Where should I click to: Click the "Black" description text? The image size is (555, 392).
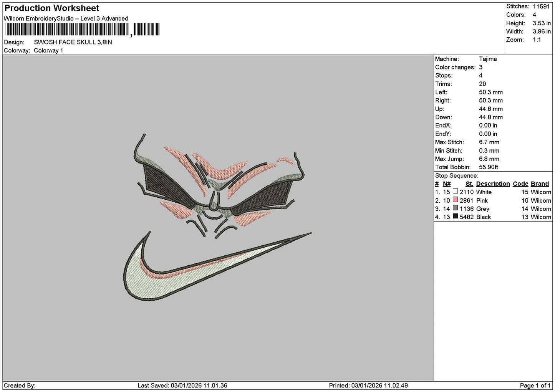coord(483,217)
